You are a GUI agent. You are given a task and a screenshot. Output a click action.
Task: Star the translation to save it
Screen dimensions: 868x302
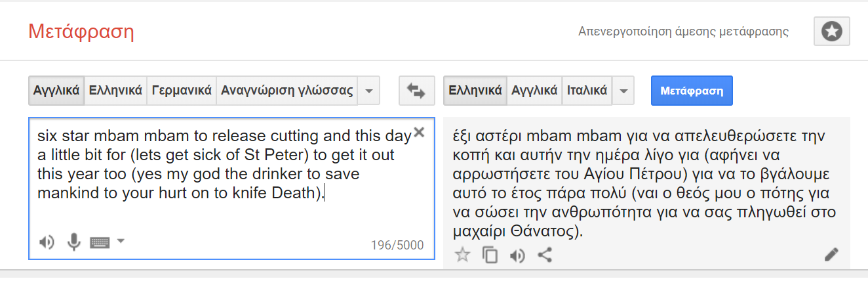463,255
